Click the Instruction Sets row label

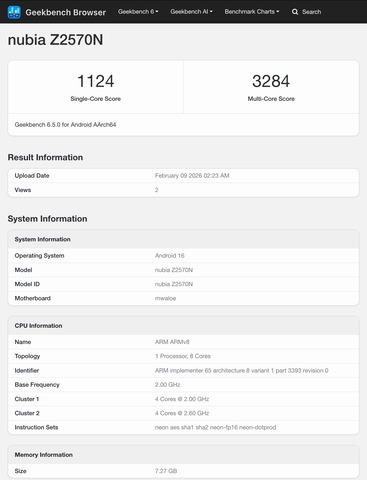click(36, 427)
